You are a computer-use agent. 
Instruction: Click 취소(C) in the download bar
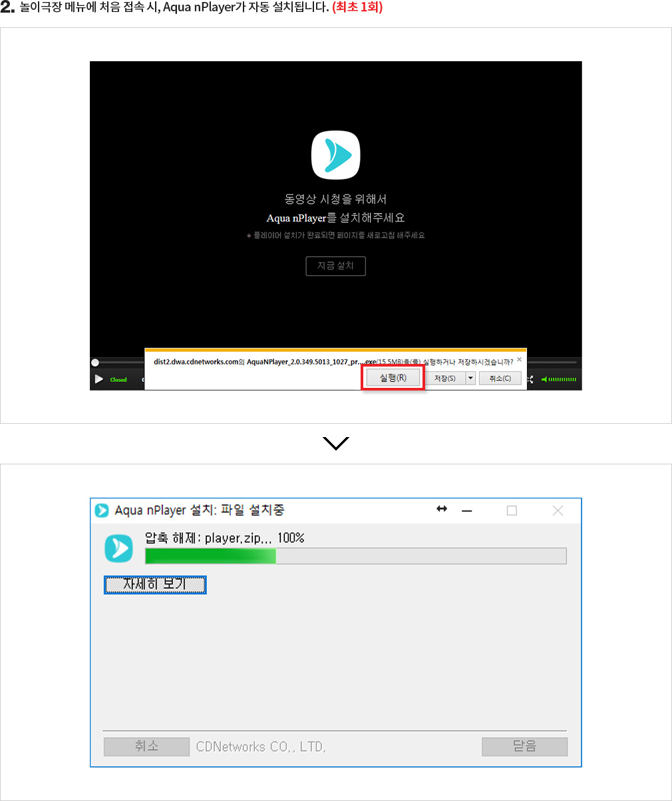(500, 378)
